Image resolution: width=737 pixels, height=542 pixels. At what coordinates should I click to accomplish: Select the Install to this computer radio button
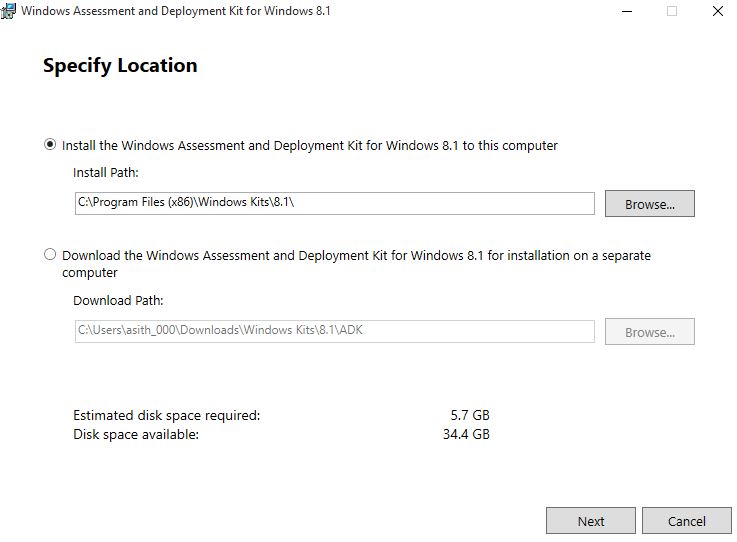pos(50,144)
